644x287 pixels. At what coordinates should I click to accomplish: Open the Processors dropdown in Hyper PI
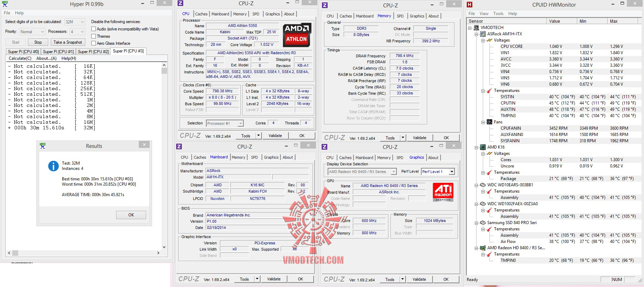[x=78, y=32]
